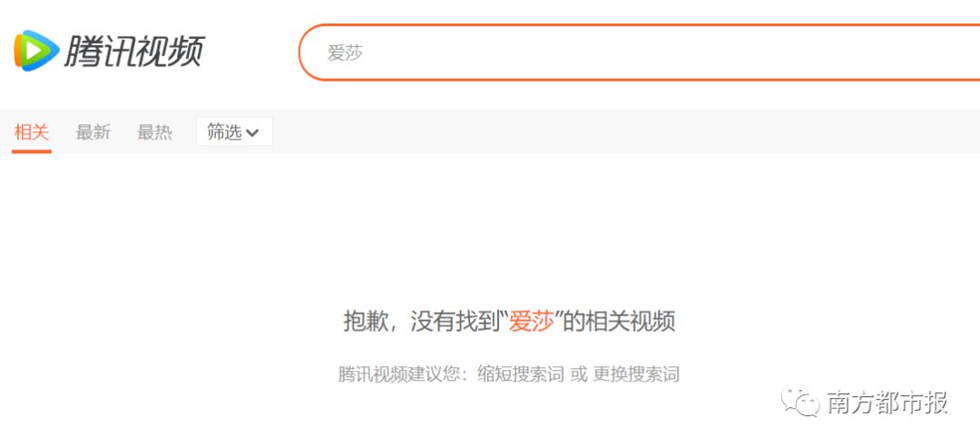Viewport: 980px width, 446px height.
Task: Open the 筛选 filter dropdown
Action: click(234, 131)
